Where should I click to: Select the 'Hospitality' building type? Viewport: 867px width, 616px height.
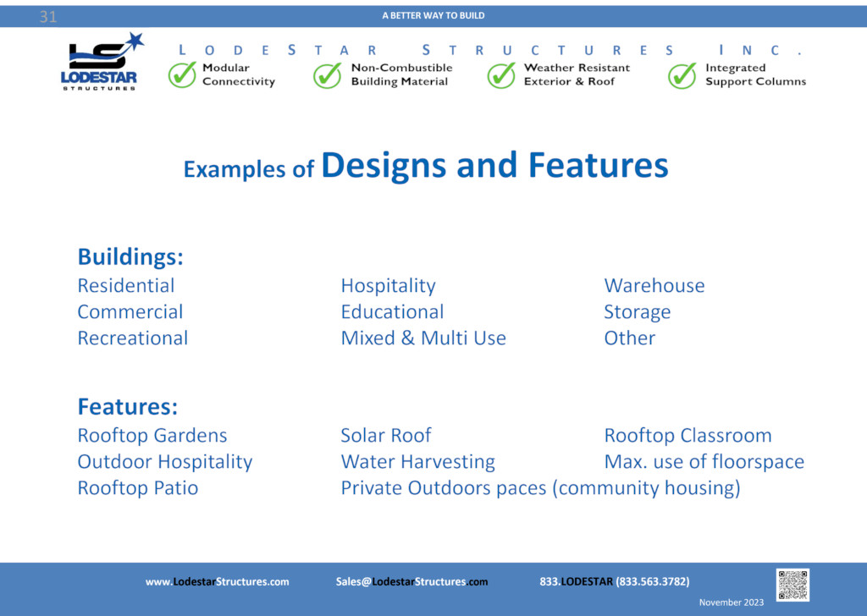coord(388,286)
